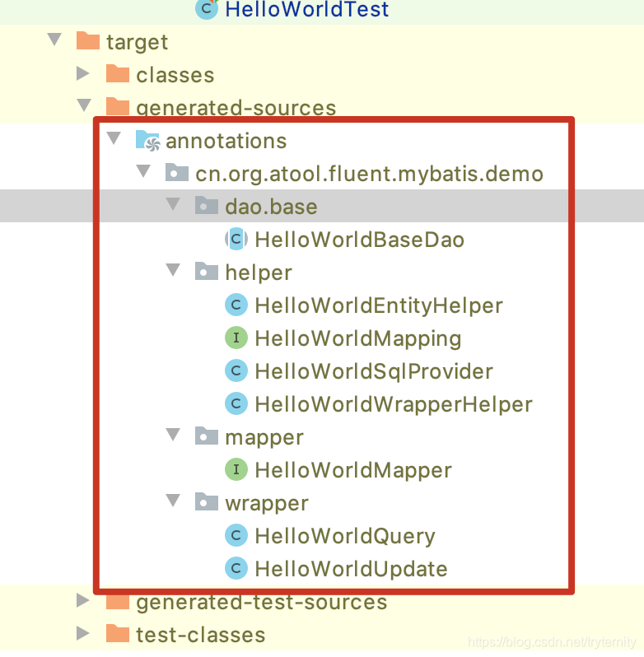
Task: Click the annotations generated-source root icon
Action: pyautogui.click(x=147, y=140)
